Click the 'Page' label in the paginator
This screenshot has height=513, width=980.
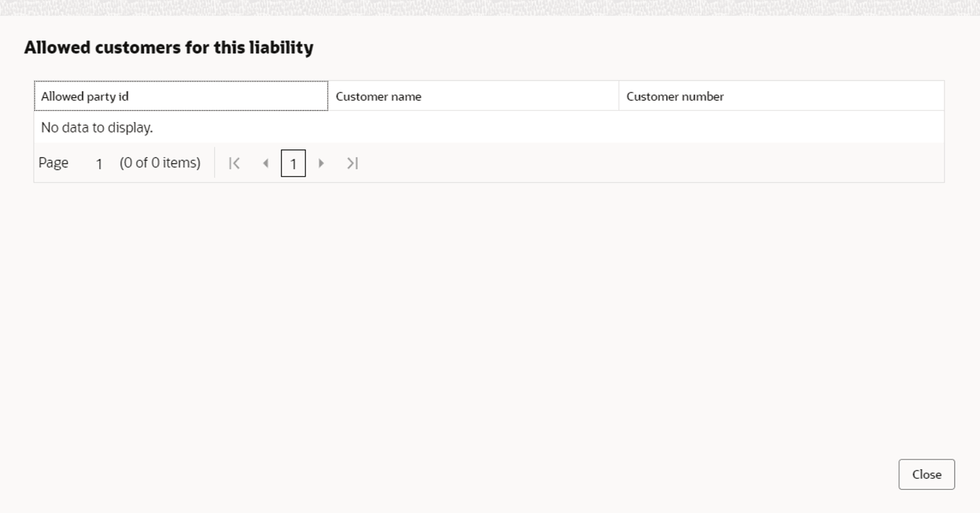click(53, 163)
